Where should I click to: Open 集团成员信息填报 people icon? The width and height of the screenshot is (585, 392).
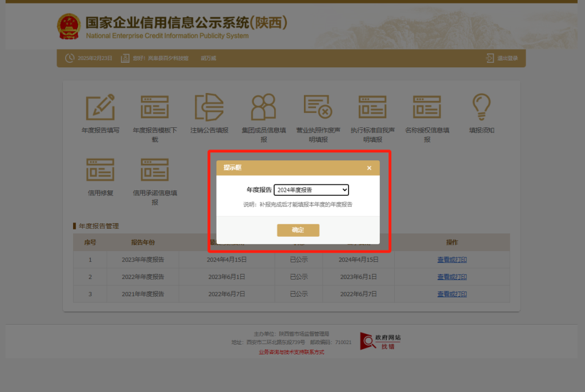(263, 107)
